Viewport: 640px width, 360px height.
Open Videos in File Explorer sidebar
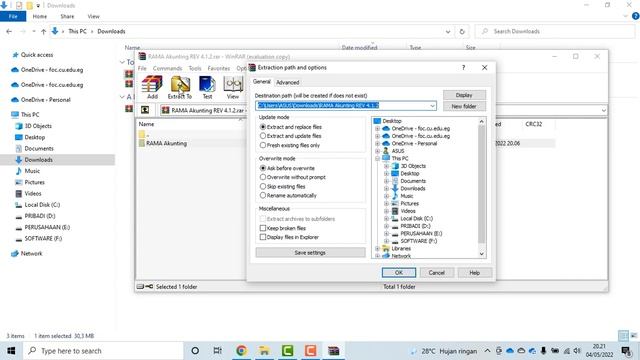(33, 193)
